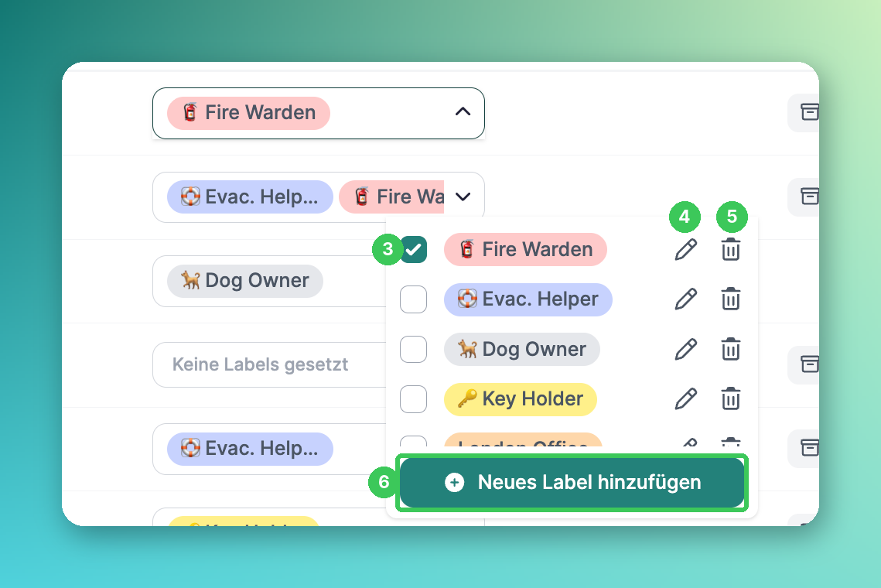Pick Dog Owner in the label list
This screenshot has width=881, height=588.
(x=522, y=349)
